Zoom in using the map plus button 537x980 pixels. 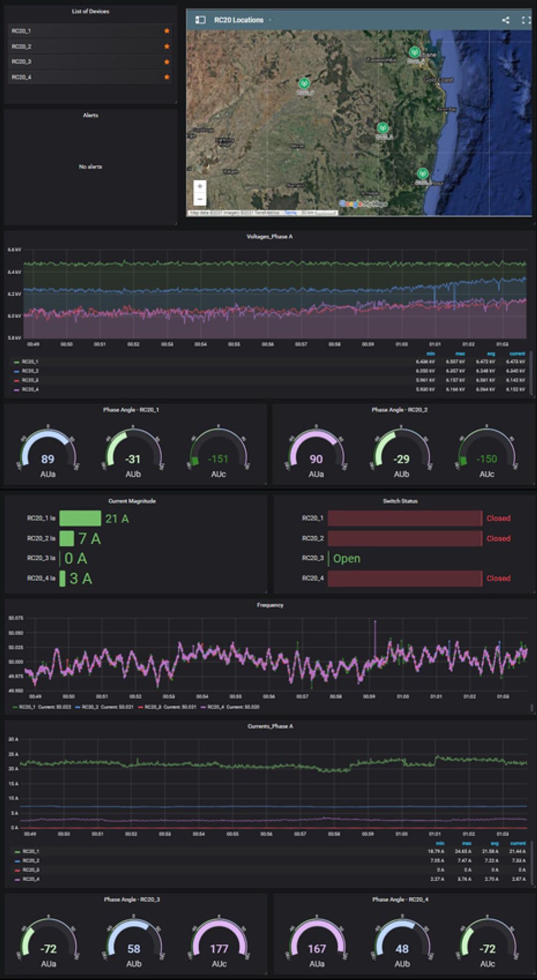click(200, 186)
